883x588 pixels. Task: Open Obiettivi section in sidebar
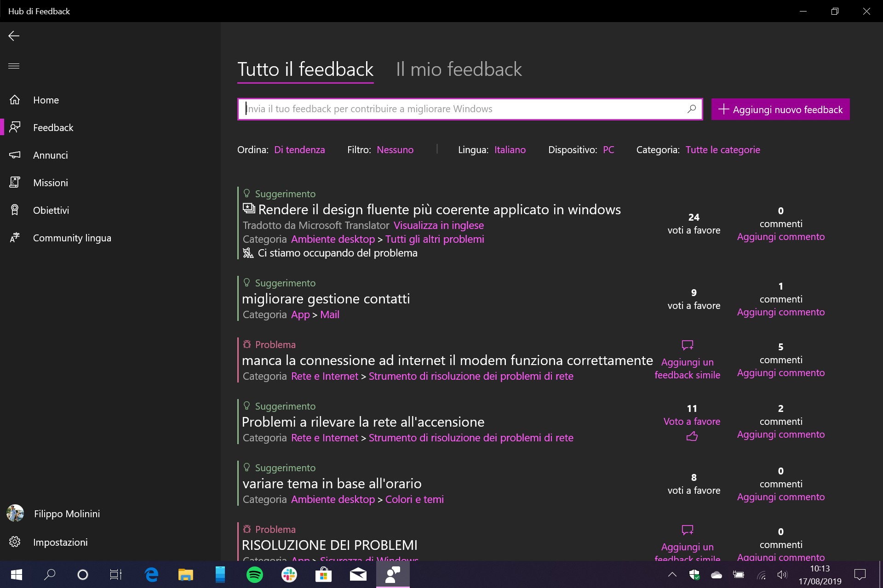(x=51, y=209)
